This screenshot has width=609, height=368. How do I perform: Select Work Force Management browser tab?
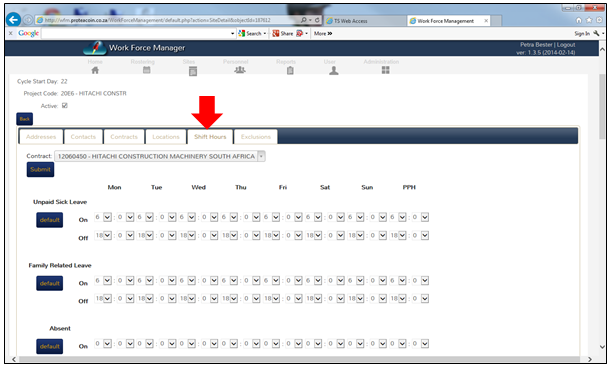coord(449,21)
